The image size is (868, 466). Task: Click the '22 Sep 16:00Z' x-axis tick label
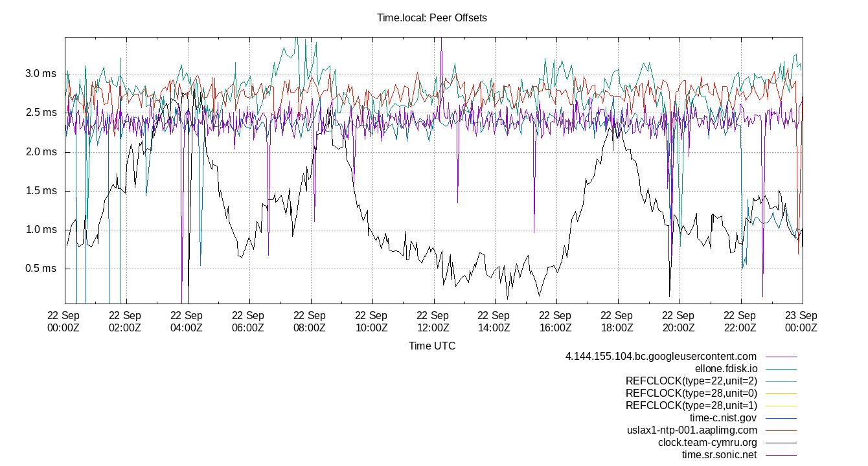point(555,322)
